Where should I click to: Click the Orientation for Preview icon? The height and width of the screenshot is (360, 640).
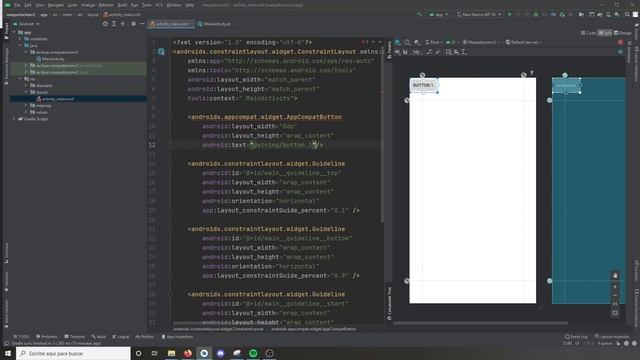[407, 42]
